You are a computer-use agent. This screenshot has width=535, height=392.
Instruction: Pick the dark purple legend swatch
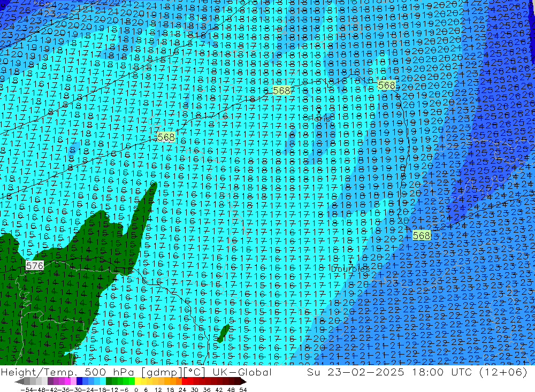point(50,381)
